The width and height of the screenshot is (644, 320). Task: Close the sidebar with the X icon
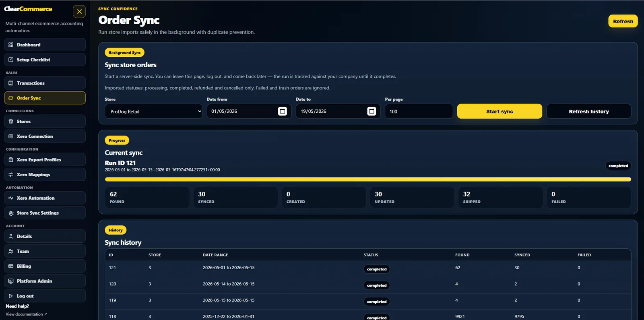click(79, 12)
